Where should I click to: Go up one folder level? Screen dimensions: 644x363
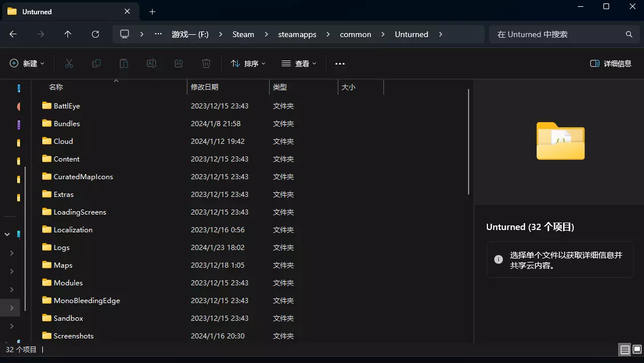[x=68, y=34]
